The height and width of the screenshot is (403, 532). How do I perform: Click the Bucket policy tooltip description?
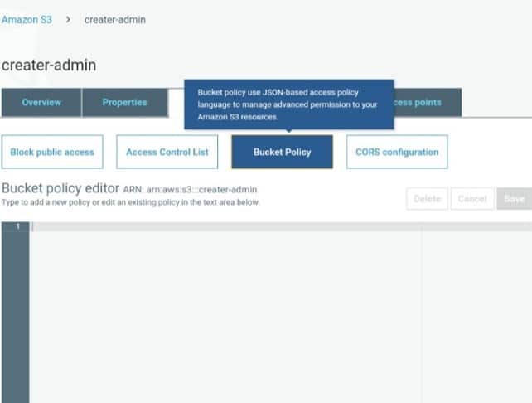coord(288,104)
